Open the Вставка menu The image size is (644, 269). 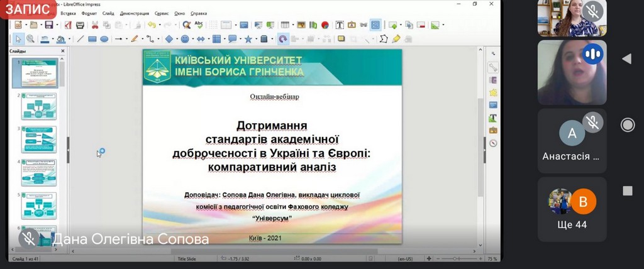(68, 13)
